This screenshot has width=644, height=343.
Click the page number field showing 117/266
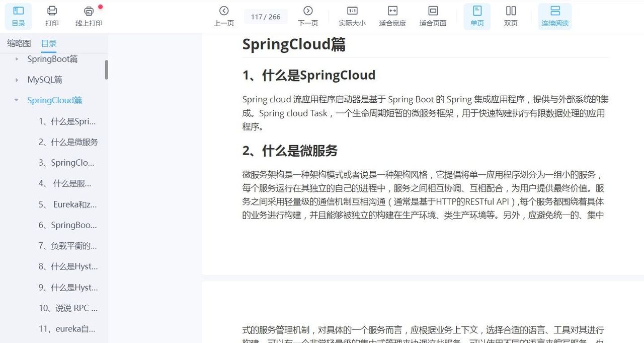266,16
